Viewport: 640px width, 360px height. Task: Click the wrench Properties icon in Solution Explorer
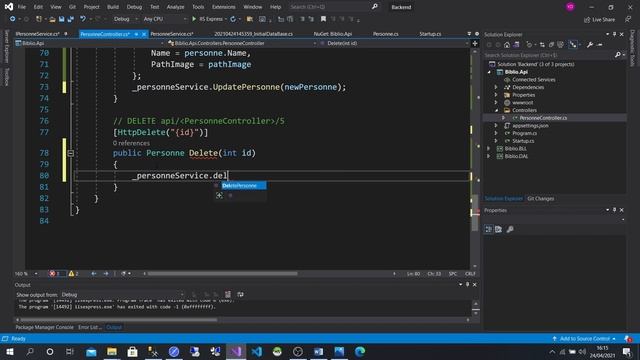tap(590, 45)
